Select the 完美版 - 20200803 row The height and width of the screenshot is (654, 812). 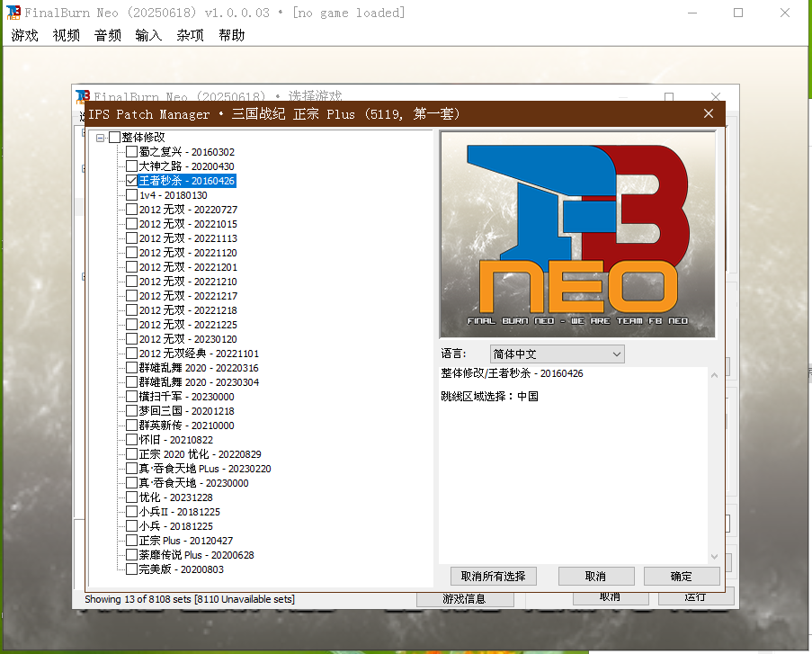[182, 569]
